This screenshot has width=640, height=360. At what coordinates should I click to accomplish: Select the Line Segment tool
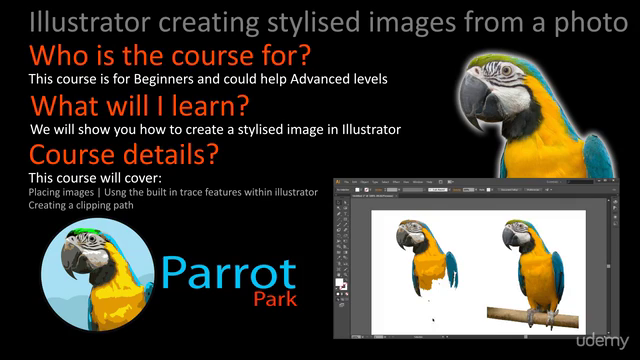click(x=339, y=219)
